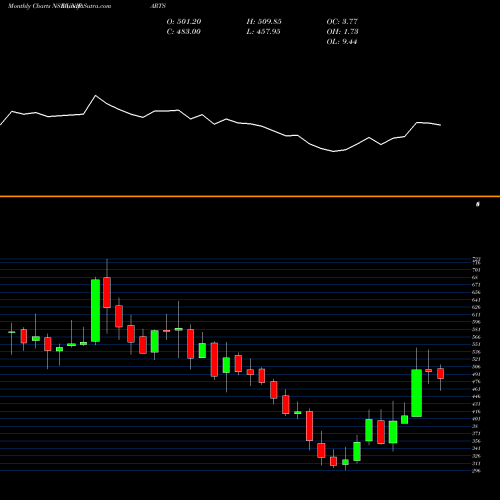
Task: Select the OL: 9.44 reading
Action: click(342, 42)
